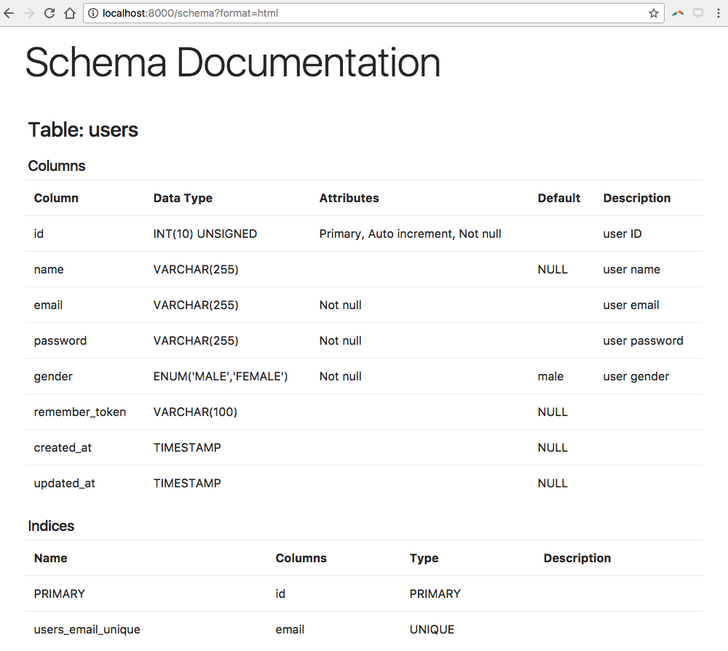Click the Schema Documentation heading
728x651 pixels.
(x=232, y=63)
